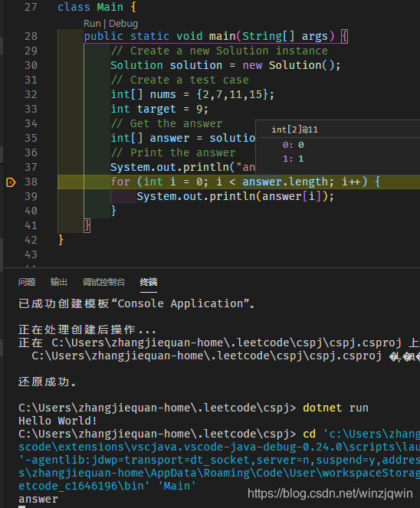Select the 终端 (Terminal) panel tab

click(149, 282)
